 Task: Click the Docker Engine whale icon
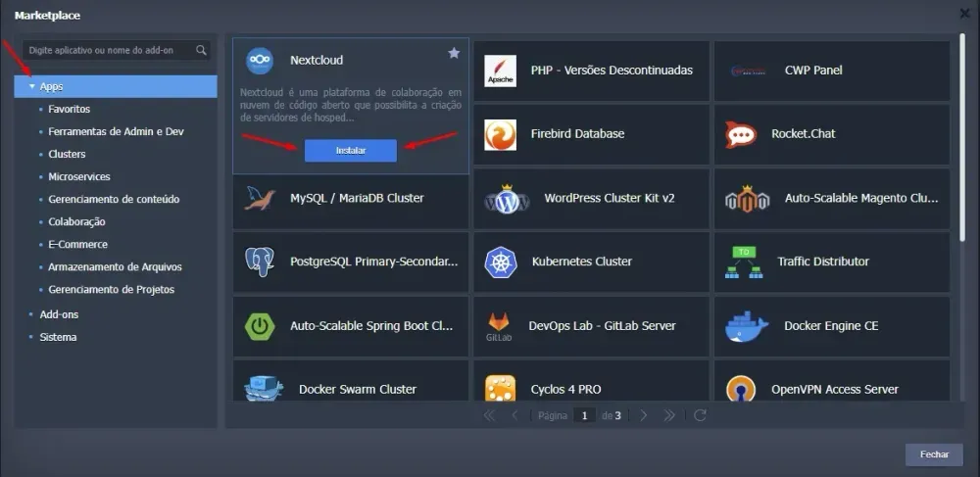pos(747,326)
